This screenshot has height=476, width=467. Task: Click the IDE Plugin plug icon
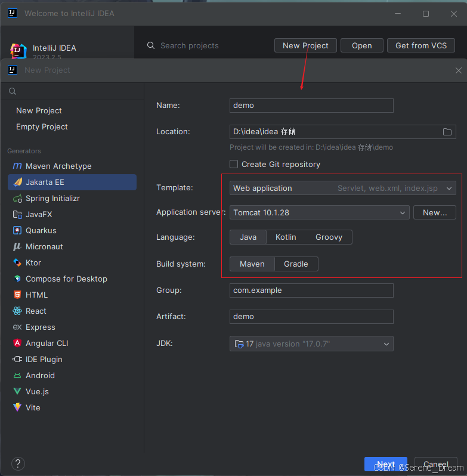pos(17,359)
